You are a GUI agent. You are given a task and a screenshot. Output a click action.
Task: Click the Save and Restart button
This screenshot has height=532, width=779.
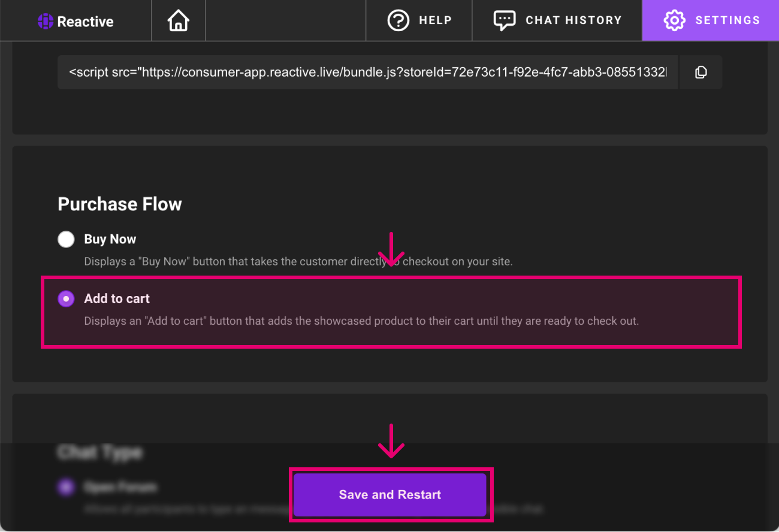click(390, 495)
